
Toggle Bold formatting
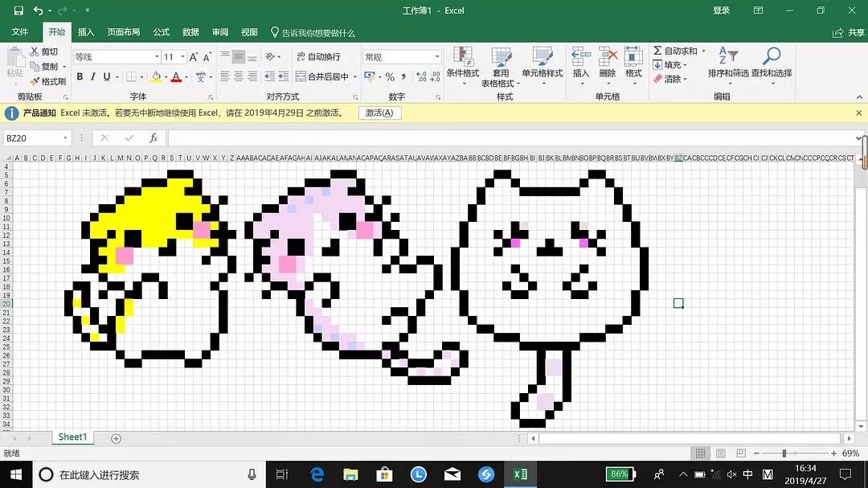(x=80, y=76)
